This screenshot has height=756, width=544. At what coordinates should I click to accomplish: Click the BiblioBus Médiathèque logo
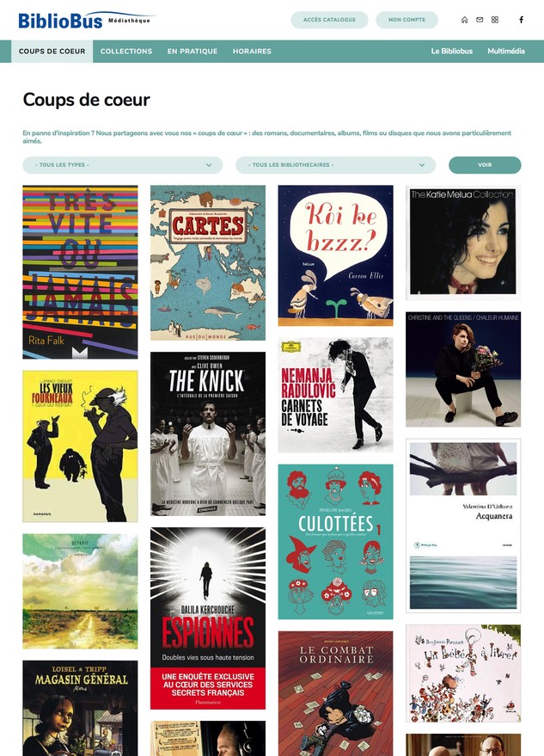pyautogui.click(x=85, y=21)
